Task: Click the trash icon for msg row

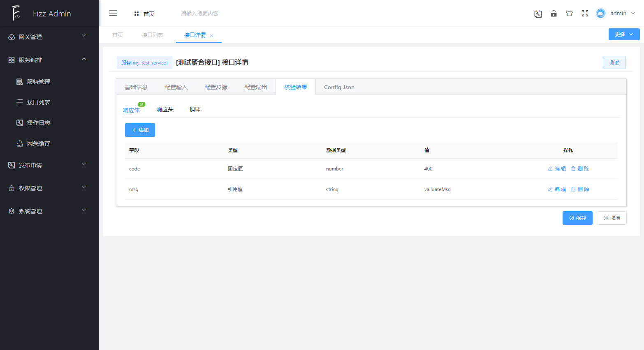Action: pos(573,189)
